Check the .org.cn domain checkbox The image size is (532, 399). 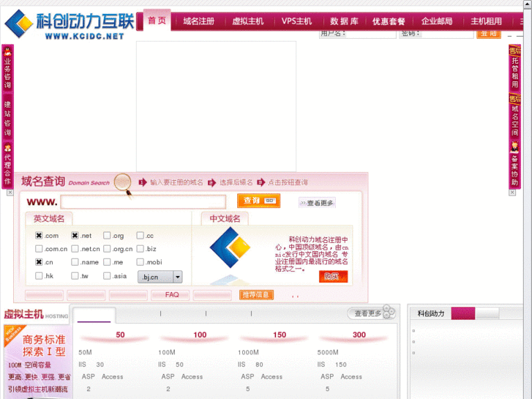tap(107, 249)
